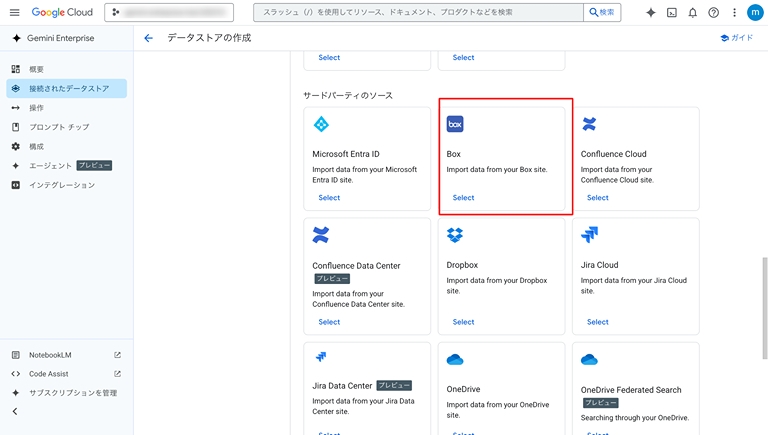This screenshot has width=768, height=435.
Task: Collapse the sidebar with chevron
Action: click(x=15, y=411)
